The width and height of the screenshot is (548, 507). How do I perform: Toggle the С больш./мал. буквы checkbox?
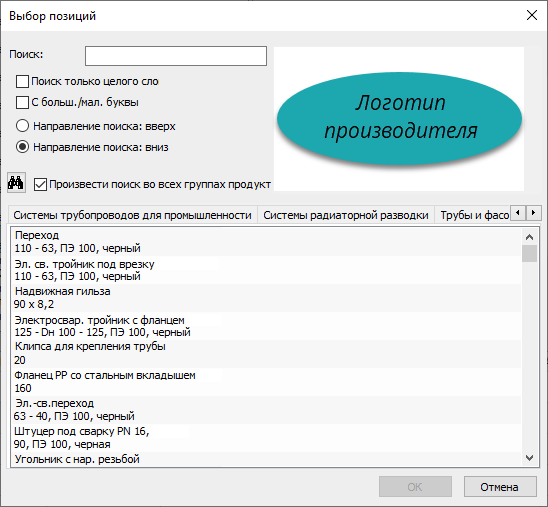coord(22,102)
